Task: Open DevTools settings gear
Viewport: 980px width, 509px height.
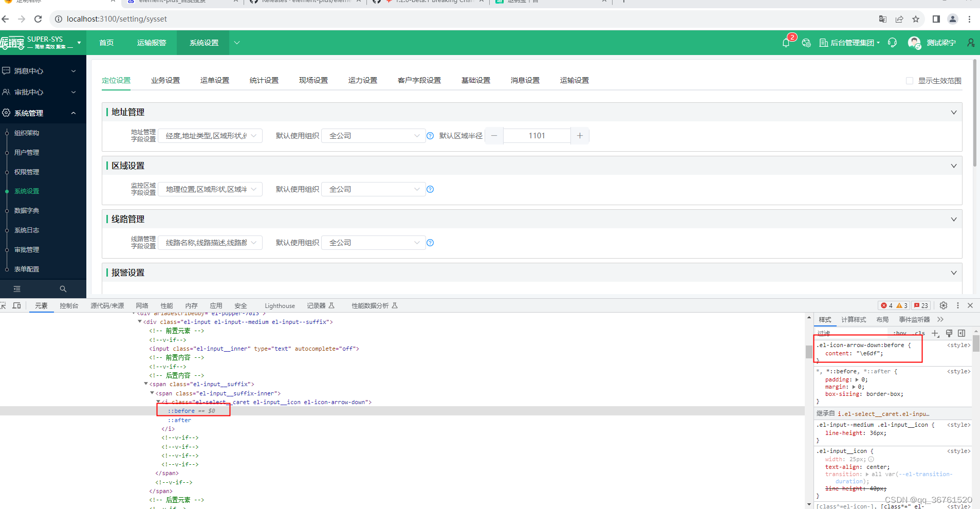Action: pyautogui.click(x=944, y=305)
